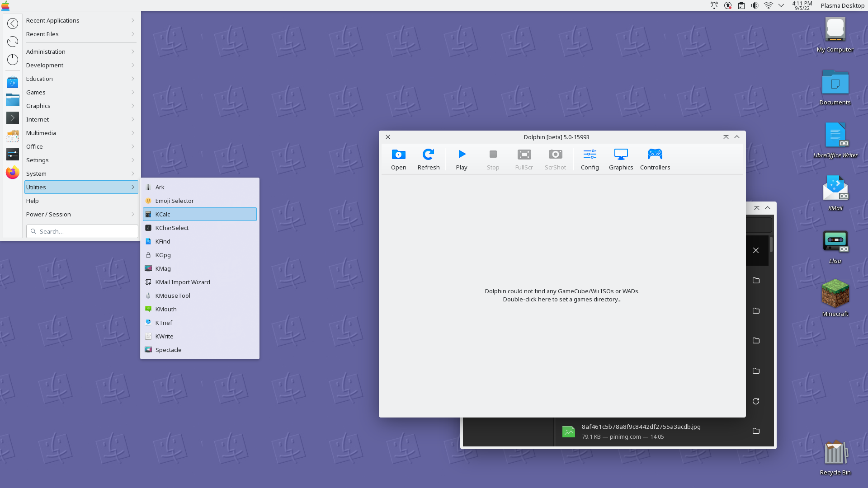Select KWrite from Utilities menu

(164, 336)
